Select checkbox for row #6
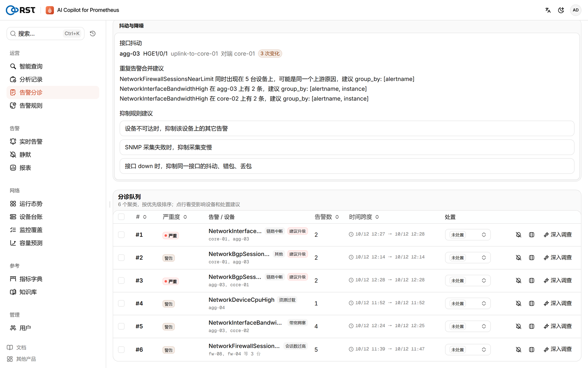The width and height of the screenshot is (588, 368). click(x=121, y=350)
